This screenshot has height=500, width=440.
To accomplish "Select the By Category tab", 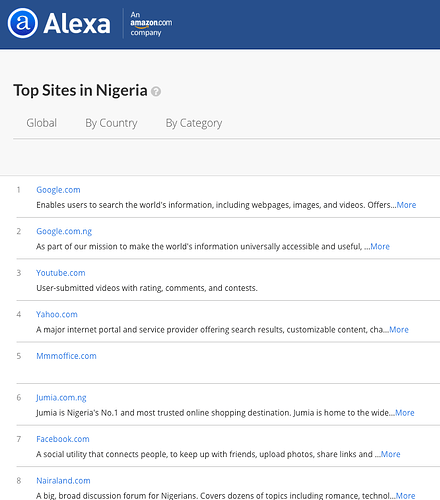I will (194, 123).
